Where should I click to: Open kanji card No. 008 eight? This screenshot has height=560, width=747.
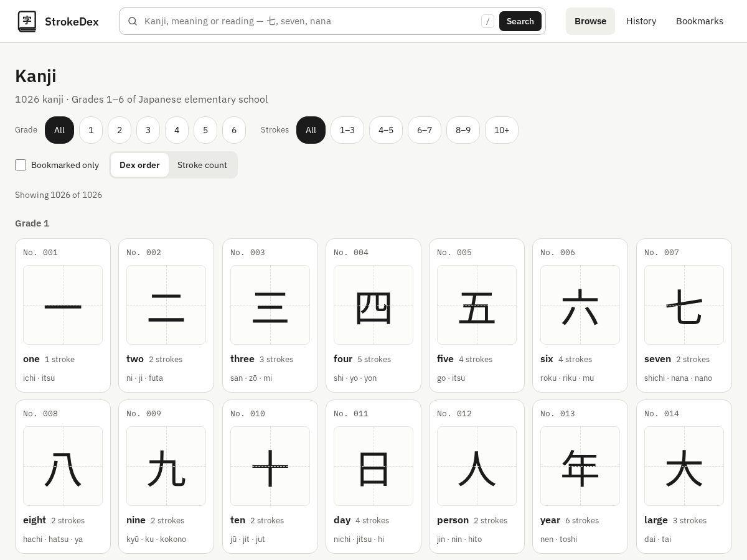pyautogui.click(x=63, y=477)
